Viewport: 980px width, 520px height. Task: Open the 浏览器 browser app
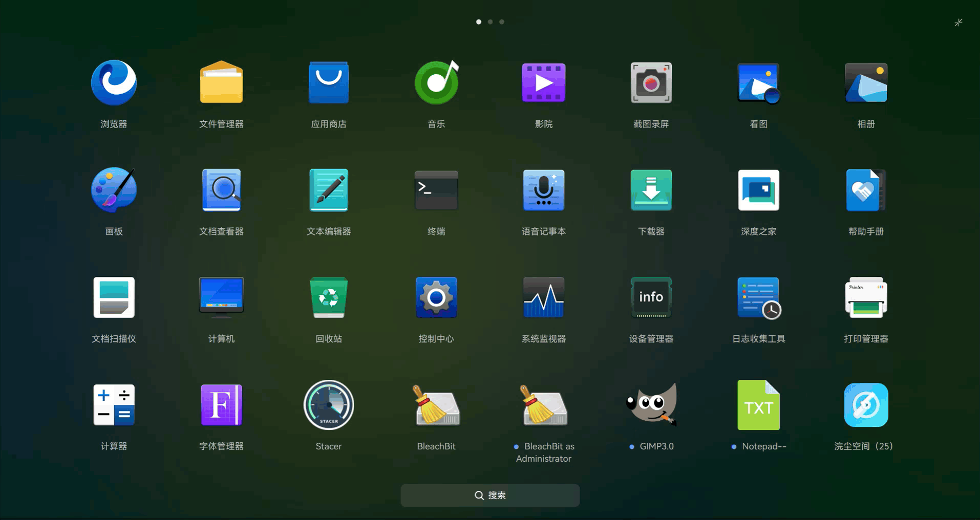(x=114, y=82)
